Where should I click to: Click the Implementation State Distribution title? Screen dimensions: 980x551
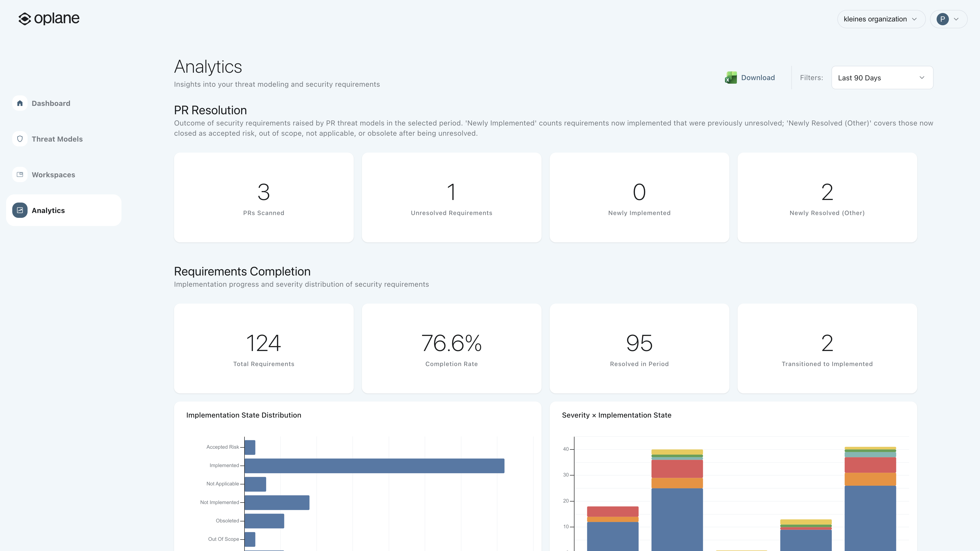coord(243,415)
